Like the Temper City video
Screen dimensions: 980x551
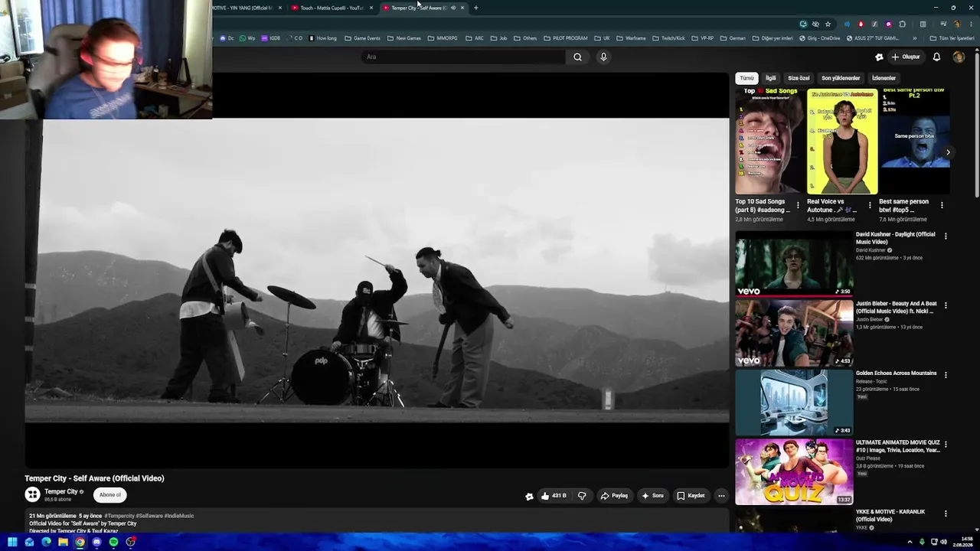pos(554,496)
